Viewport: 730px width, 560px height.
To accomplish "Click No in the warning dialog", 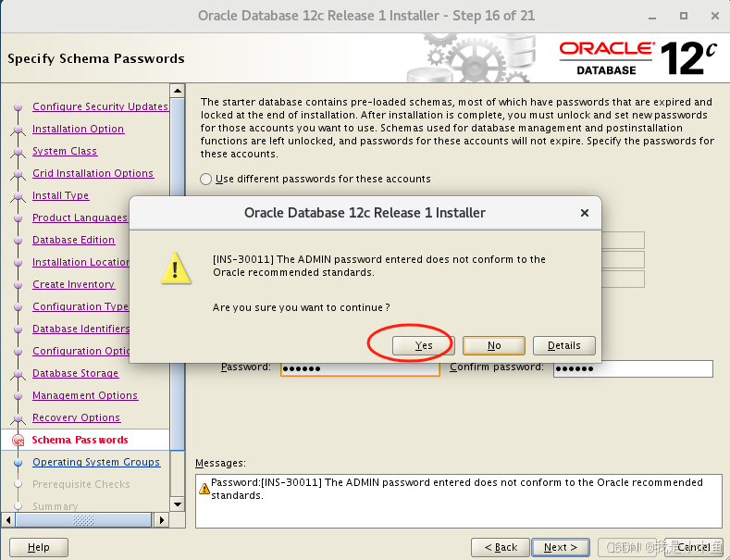I will click(493, 345).
